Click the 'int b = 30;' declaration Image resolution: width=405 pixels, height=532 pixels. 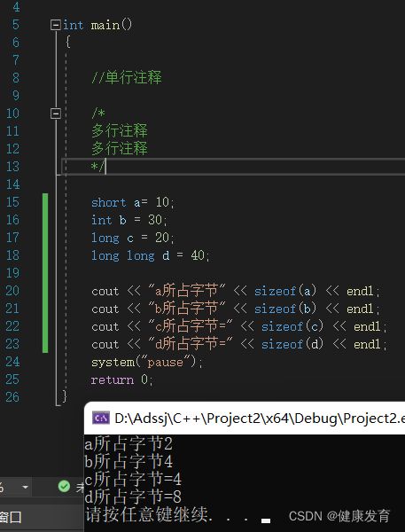pos(129,220)
